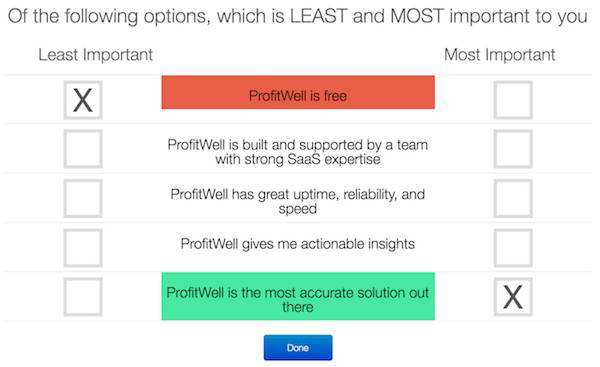600x367 pixels.
Task: Click the Least Important column header
Action: click(96, 55)
